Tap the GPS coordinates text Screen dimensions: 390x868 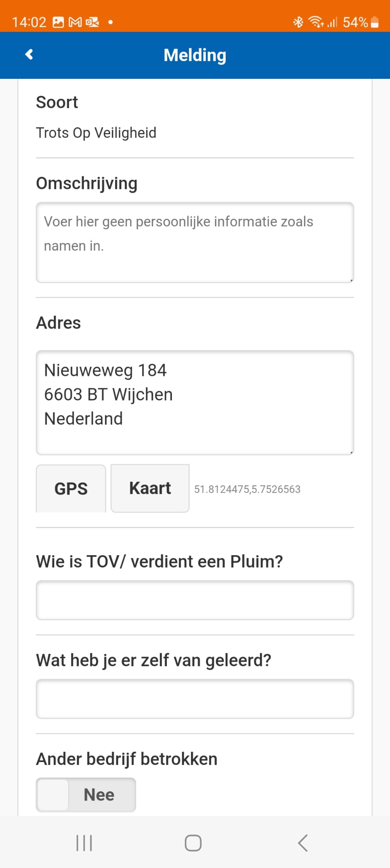(247, 489)
